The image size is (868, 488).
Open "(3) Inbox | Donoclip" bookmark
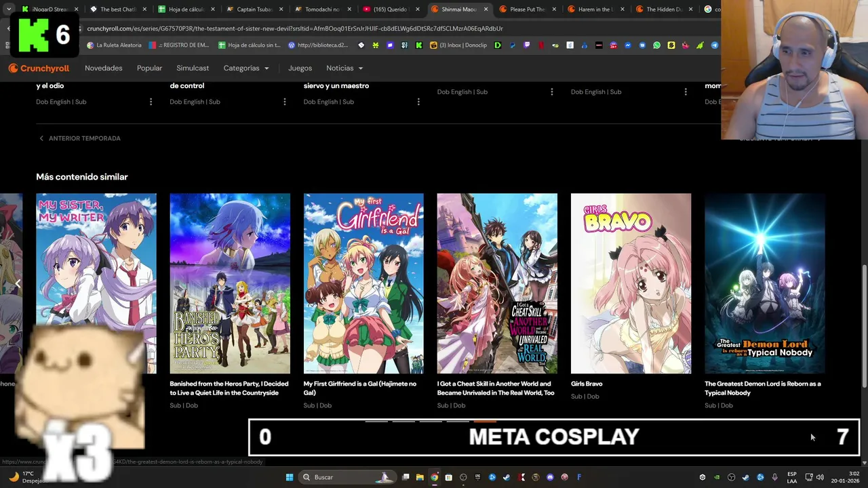[x=458, y=45]
